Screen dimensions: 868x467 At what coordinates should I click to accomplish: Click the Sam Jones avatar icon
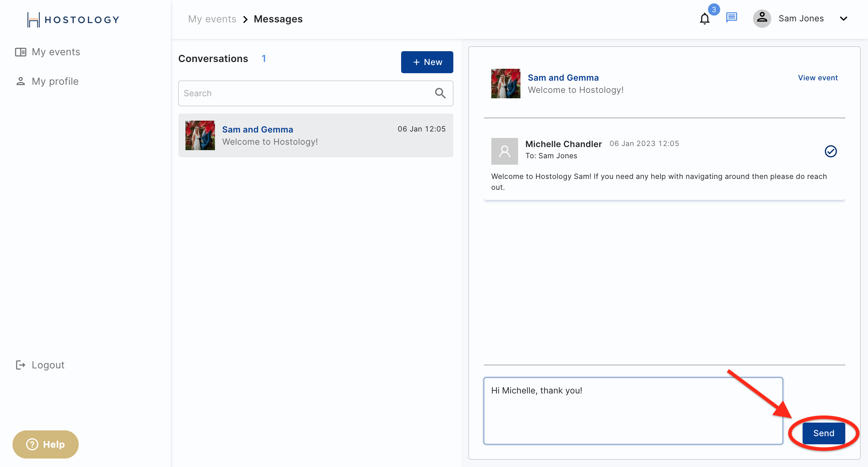tap(762, 18)
